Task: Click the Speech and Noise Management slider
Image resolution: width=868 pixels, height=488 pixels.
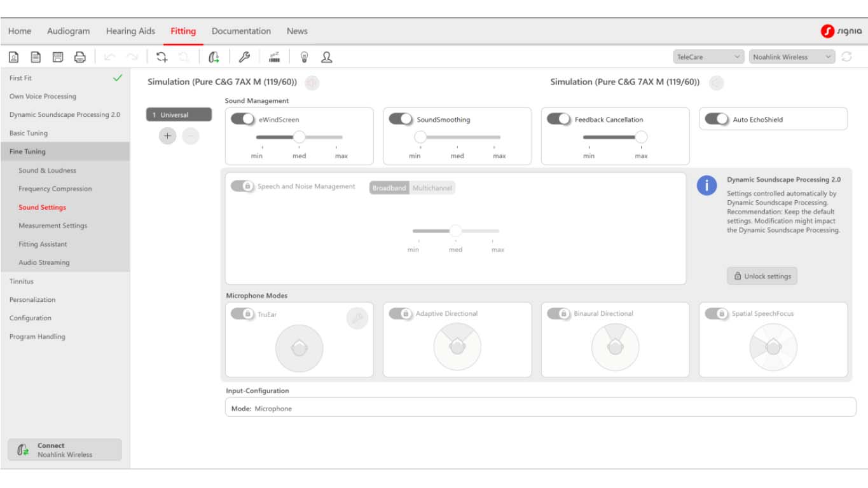Action: pos(455,231)
